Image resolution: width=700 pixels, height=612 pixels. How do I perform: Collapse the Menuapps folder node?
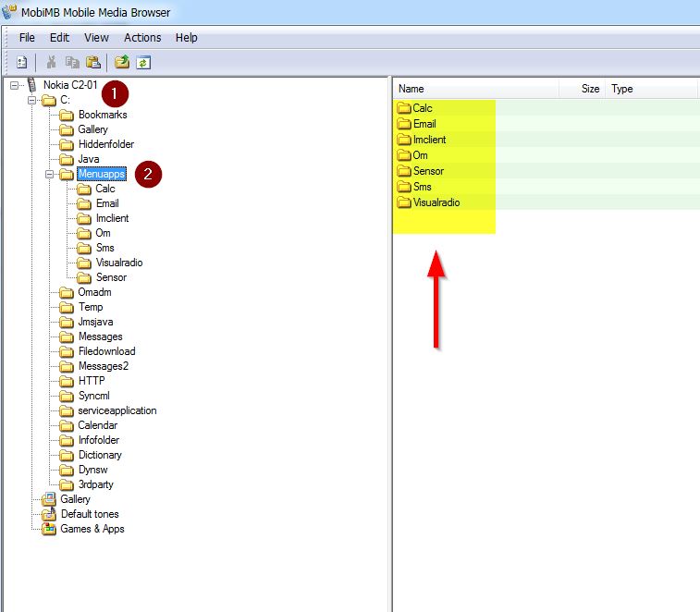tap(50, 174)
